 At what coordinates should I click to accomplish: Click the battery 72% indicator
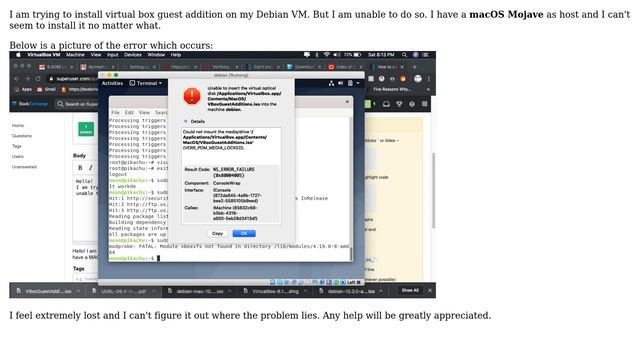coord(353,55)
